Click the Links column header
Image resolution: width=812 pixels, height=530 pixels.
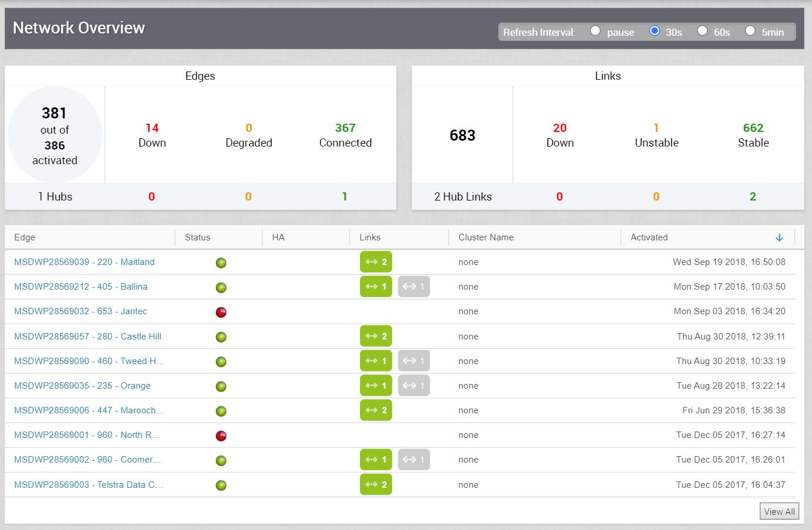370,237
